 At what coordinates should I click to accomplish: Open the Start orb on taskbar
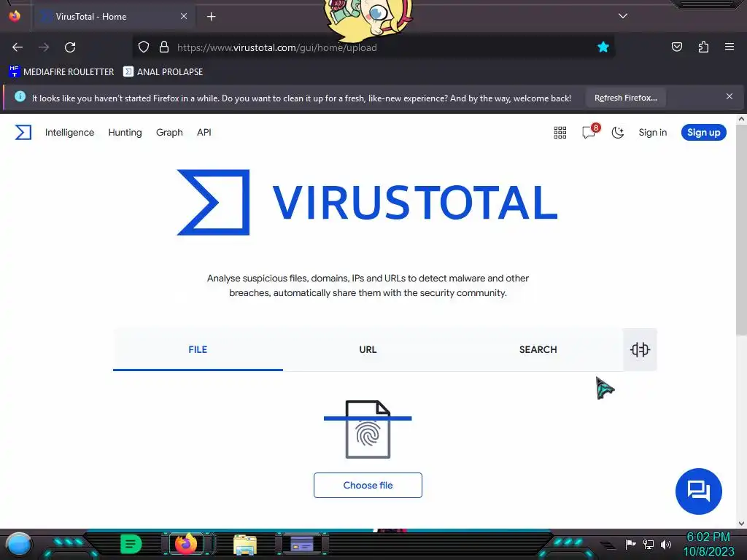19,545
